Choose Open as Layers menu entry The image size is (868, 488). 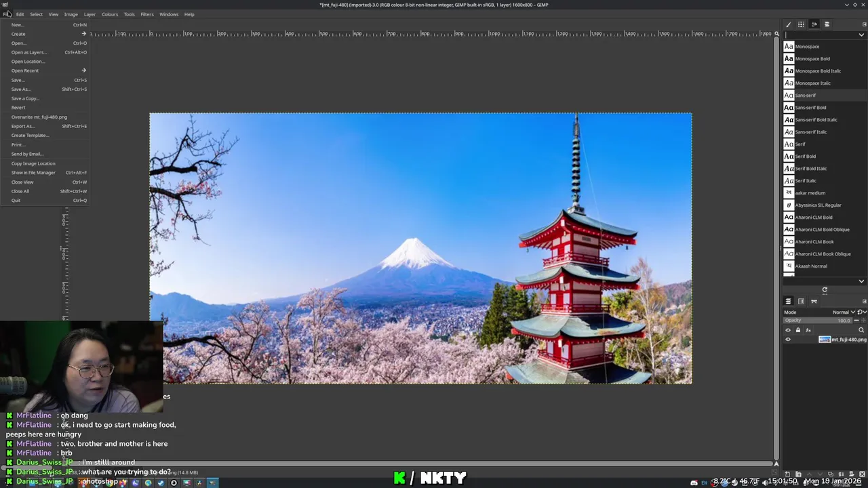(x=45, y=52)
